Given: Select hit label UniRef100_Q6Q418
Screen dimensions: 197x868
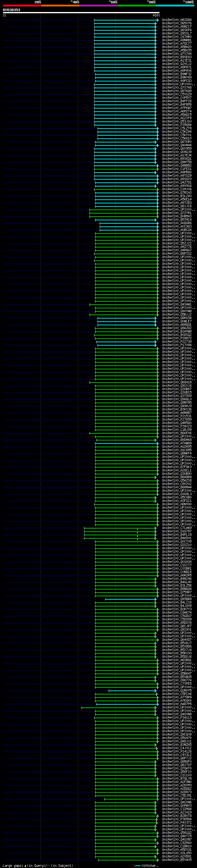Looking at the screenshot, I should (x=177, y=382).
